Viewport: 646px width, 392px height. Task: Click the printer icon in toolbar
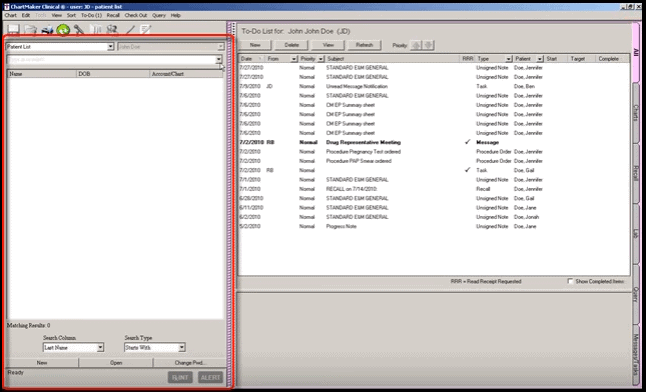tap(47, 30)
